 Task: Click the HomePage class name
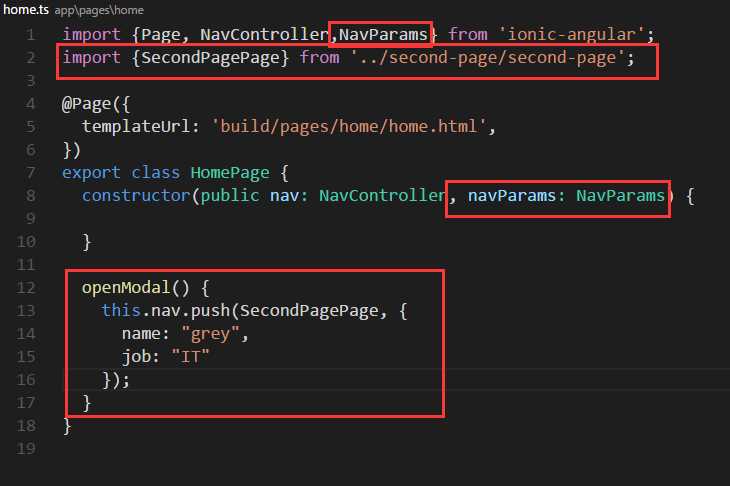pyautogui.click(x=230, y=173)
